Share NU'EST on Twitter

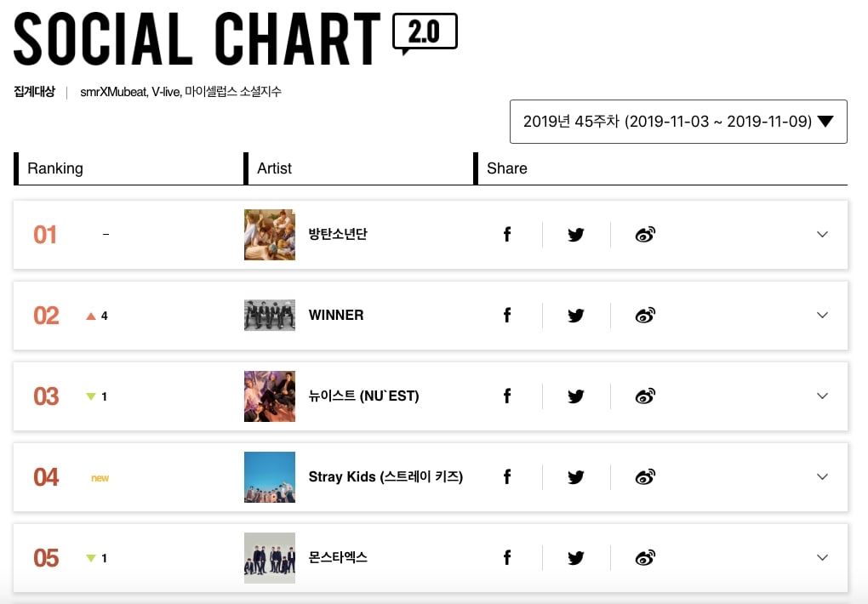click(576, 396)
